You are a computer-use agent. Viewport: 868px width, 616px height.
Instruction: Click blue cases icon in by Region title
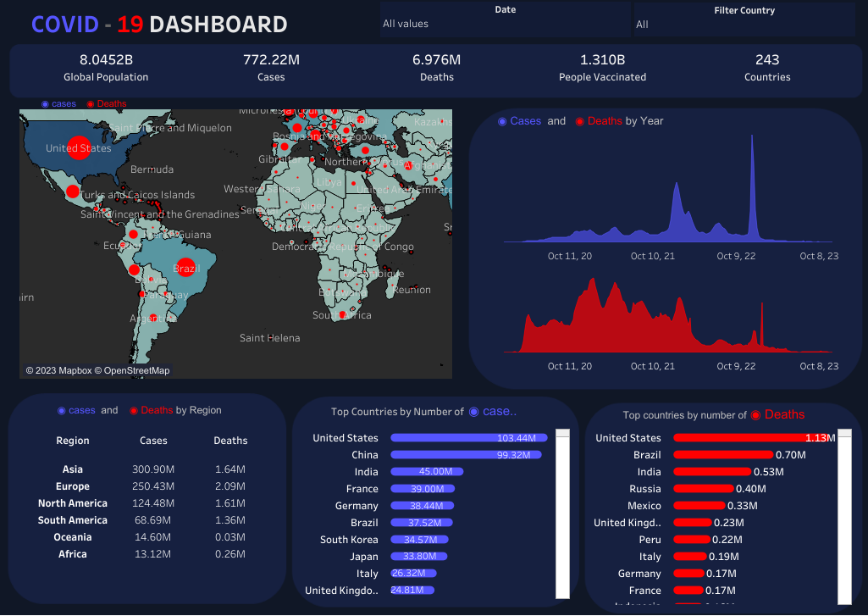point(62,411)
